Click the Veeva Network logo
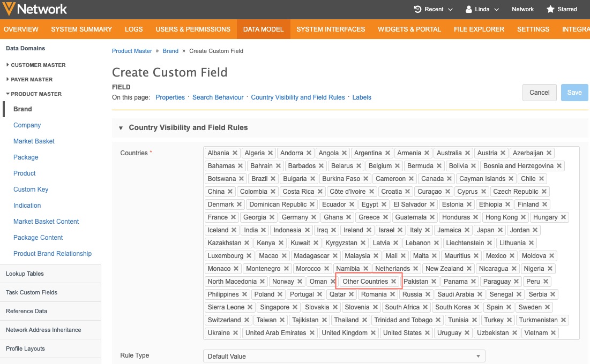Viewport: 590px width, 364px height. click(35, 9)
